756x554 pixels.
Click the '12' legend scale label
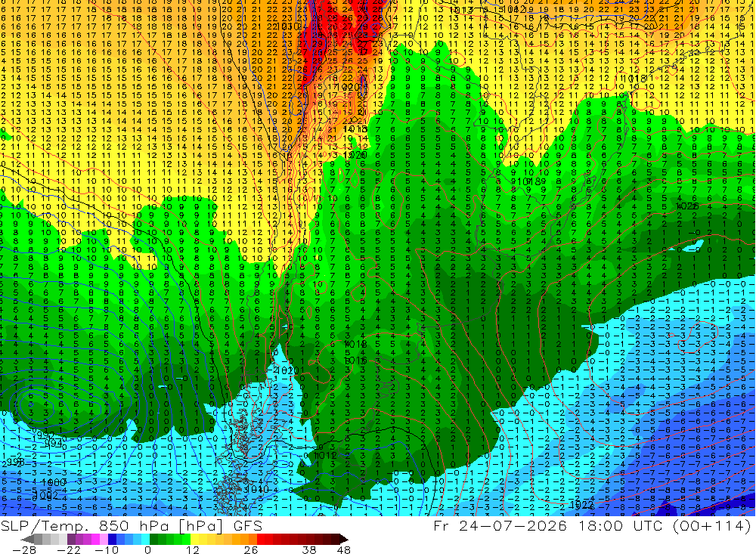pyautogui.click(x=193, y=550)
